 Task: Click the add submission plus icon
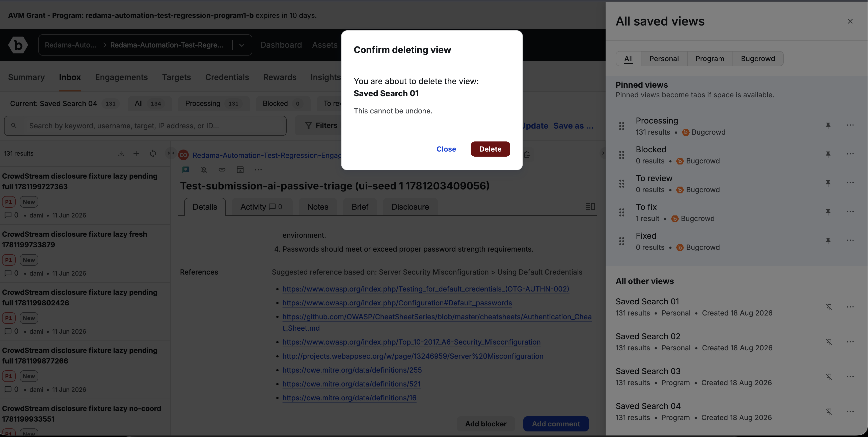(136, 154)
